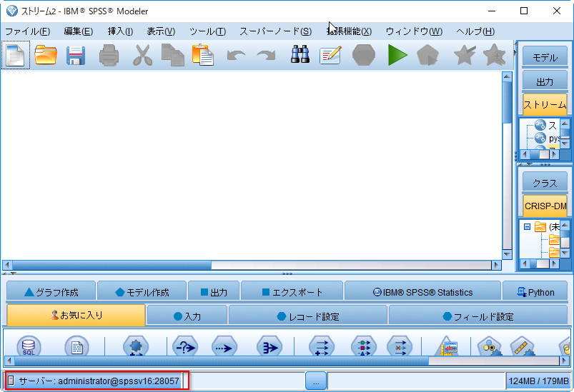The height and width of the screenshot is (392, 574).
Task: Select the variable file source node
Action: click(x=77, y=346)
